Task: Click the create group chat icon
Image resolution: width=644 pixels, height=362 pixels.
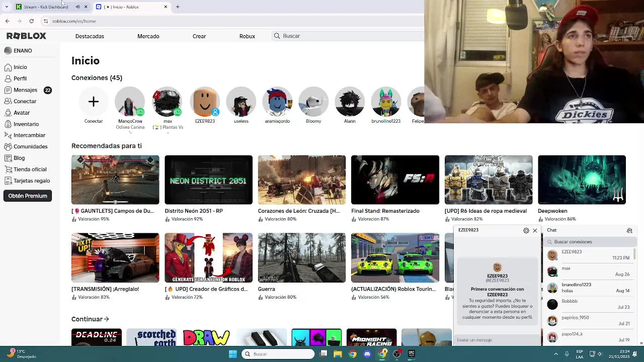Action: pyautogui.click(x=629, y=230)
